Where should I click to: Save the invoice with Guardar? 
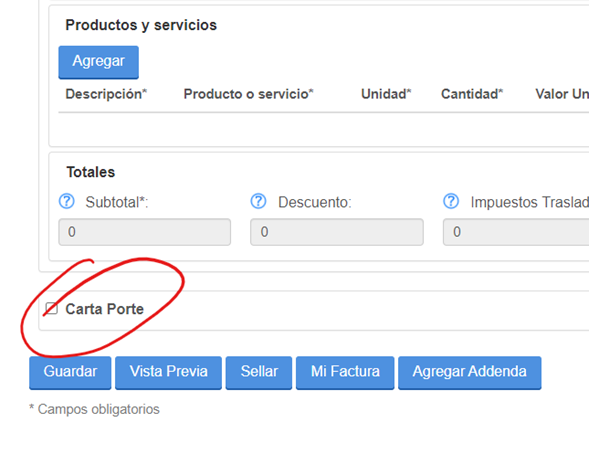(x=70, y=373)
